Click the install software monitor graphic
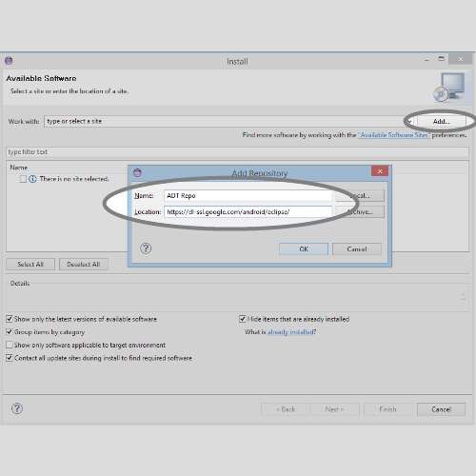 (x=449, y=87)
